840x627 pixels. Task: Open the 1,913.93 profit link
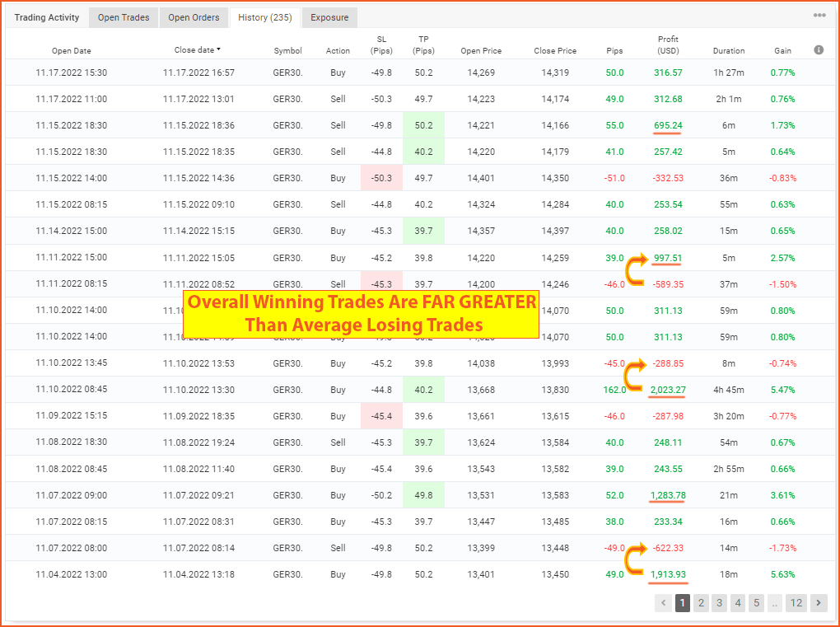668,574
